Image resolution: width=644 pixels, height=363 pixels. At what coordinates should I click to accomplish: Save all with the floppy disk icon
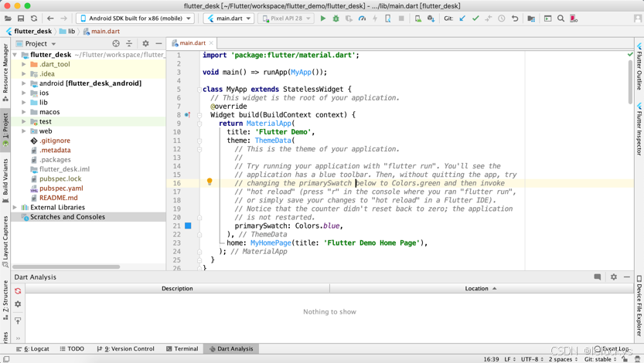click(x=21, y=19)
